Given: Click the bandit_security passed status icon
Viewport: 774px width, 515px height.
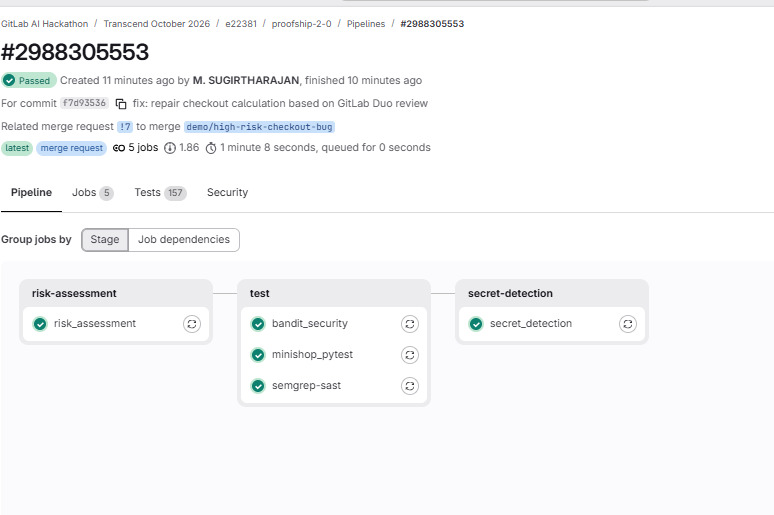Looking at the screenshot, I should tap(258, 324).
